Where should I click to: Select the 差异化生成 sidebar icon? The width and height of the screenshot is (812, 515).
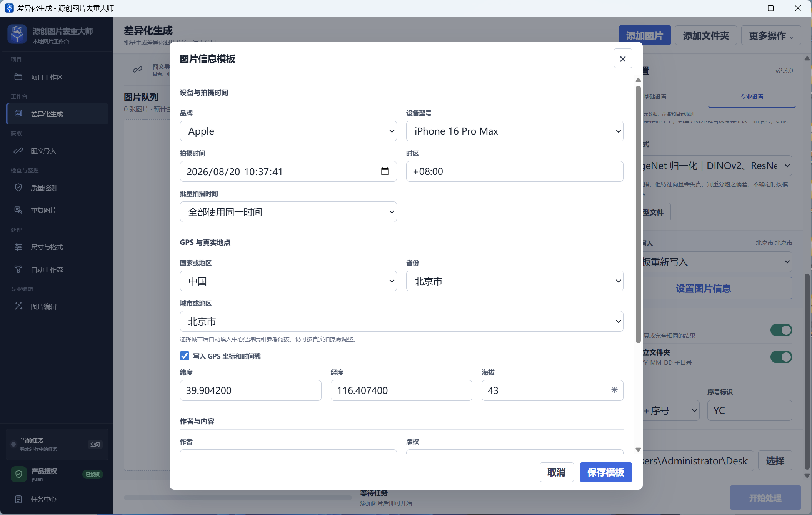point(18,113)
